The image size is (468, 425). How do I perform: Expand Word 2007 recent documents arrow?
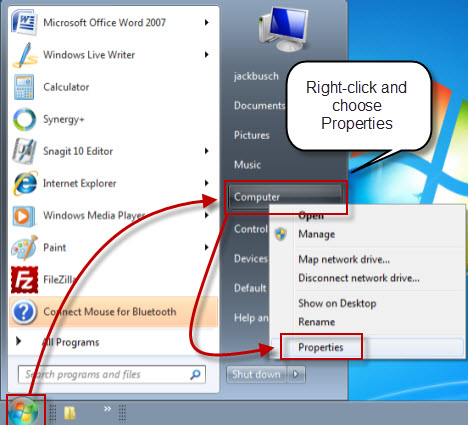point(207,22)
